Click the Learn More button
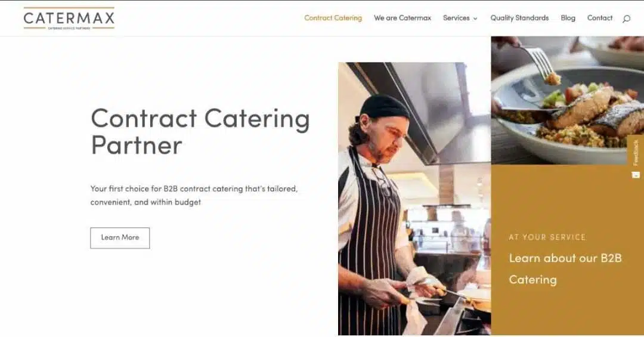Viewport: 644px width, 337px height. pyautogui.click(x=120, y=238)
